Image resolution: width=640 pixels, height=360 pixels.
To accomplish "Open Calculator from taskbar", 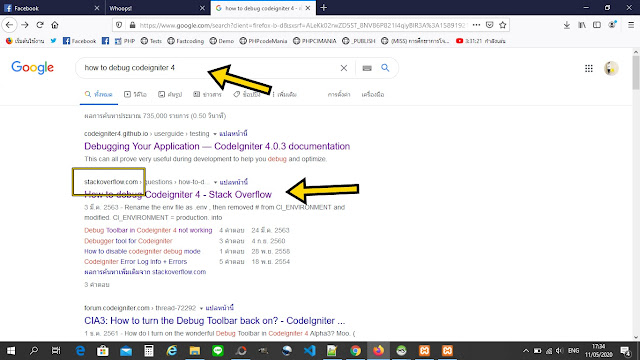I will (149, 351).
